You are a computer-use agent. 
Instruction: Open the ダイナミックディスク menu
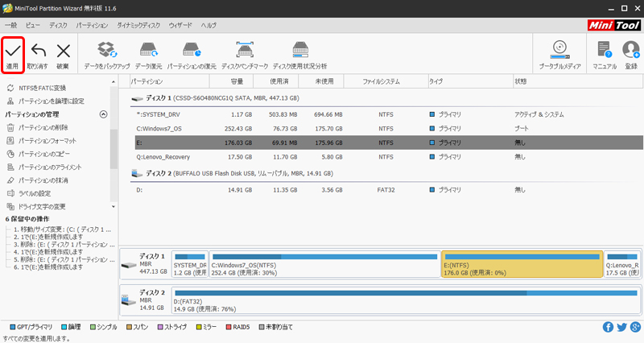coord(138,26)
